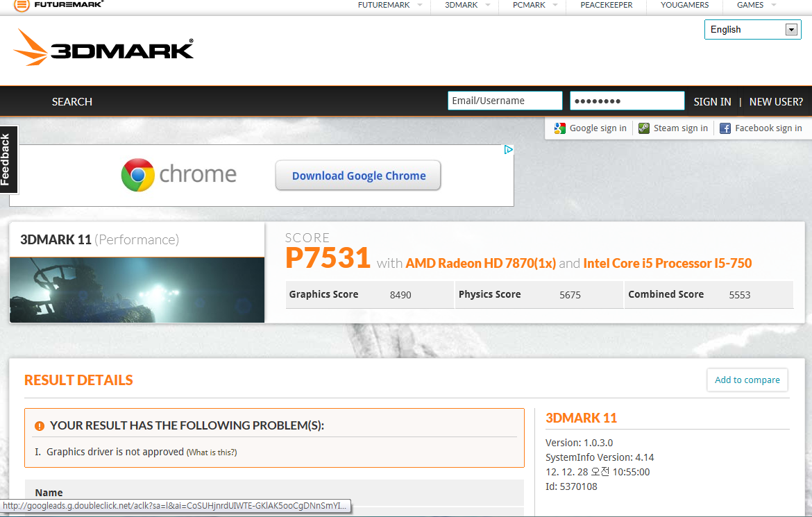Click SEARCH in the black bar
The image size is (812, 517).
[x=72, y=101]
